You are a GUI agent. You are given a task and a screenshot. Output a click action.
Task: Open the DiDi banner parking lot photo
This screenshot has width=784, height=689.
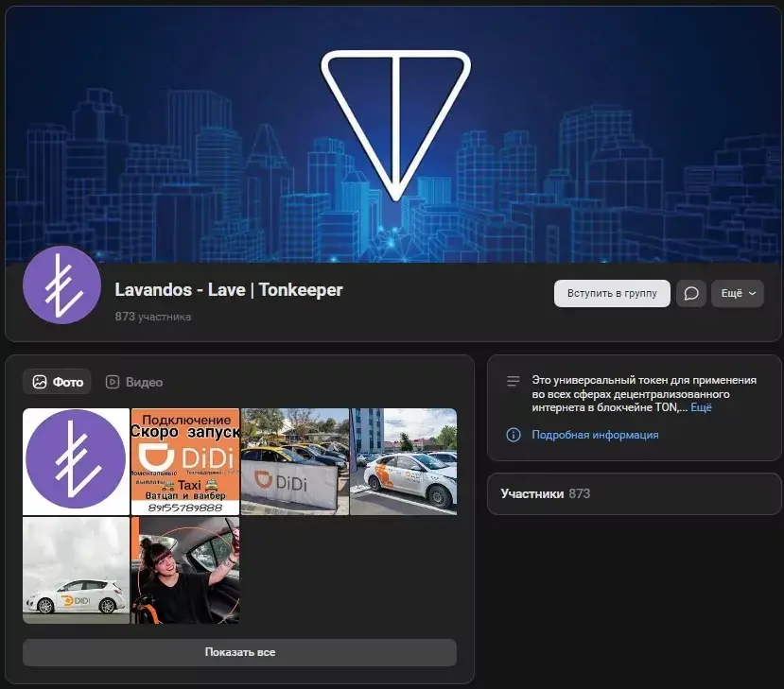click(x=295, y=461)
